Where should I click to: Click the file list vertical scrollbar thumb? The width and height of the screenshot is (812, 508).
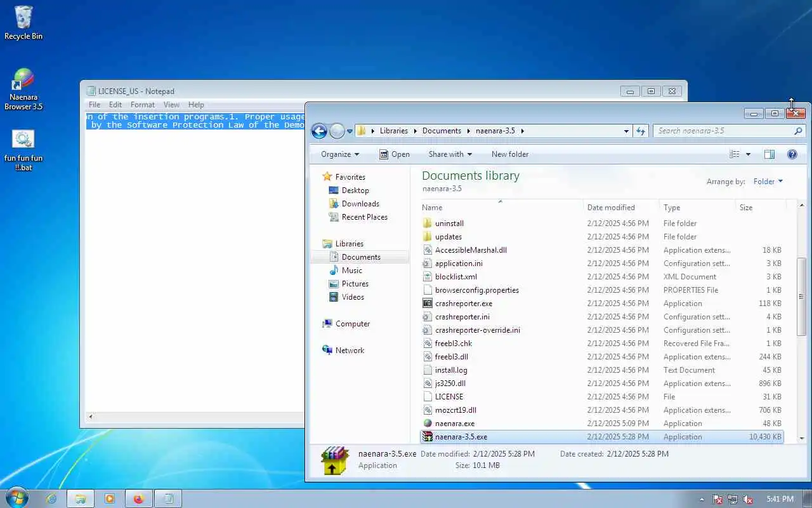pyautogui.click(x=802, y=297)
